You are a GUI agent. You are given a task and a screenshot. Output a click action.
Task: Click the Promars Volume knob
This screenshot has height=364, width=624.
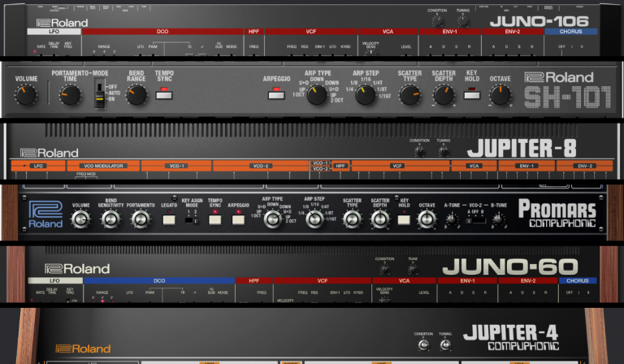80,219
